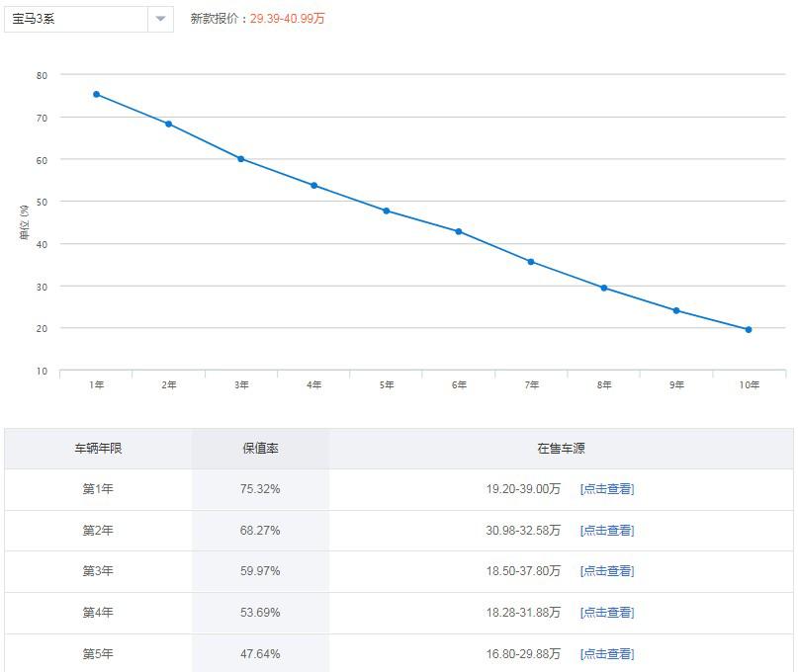Select the 9年 data point on chart
The image size is (798, 672).
tap(676, 311)
